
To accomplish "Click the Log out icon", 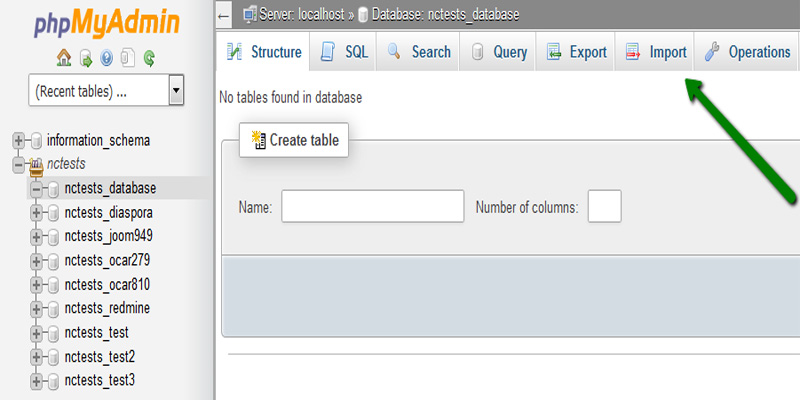I will coord(86,58).
